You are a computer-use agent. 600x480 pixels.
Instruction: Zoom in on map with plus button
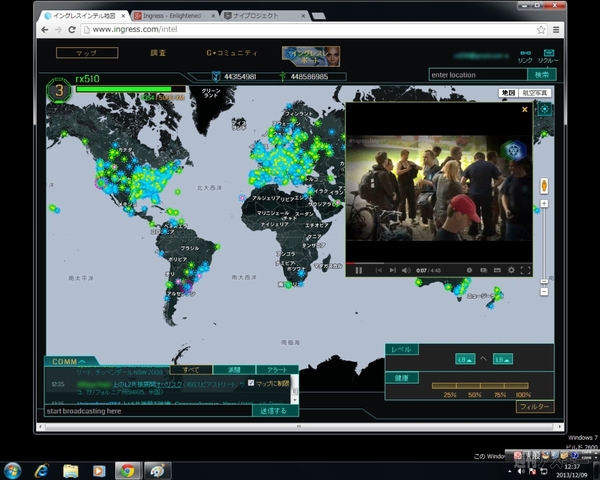point(544,204)
